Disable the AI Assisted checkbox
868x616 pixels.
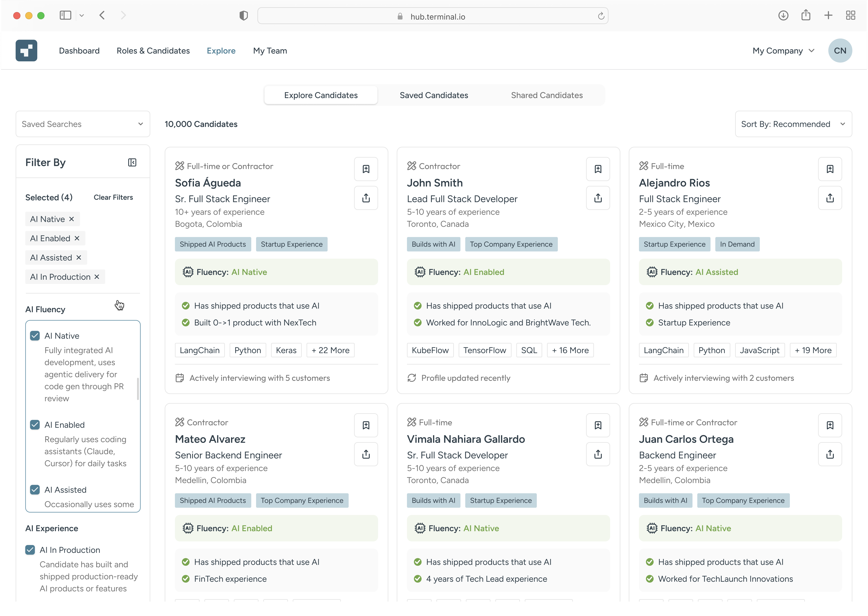coord(35,490)
